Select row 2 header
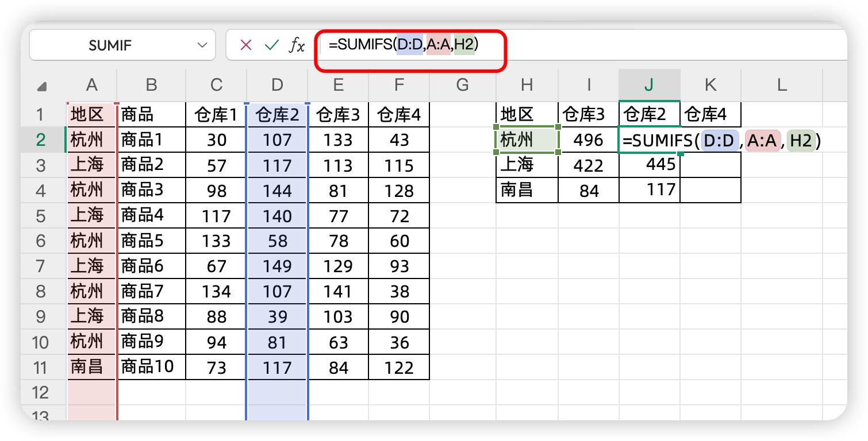The height and width of the screenshot is (441, 868). pos(43,140)
